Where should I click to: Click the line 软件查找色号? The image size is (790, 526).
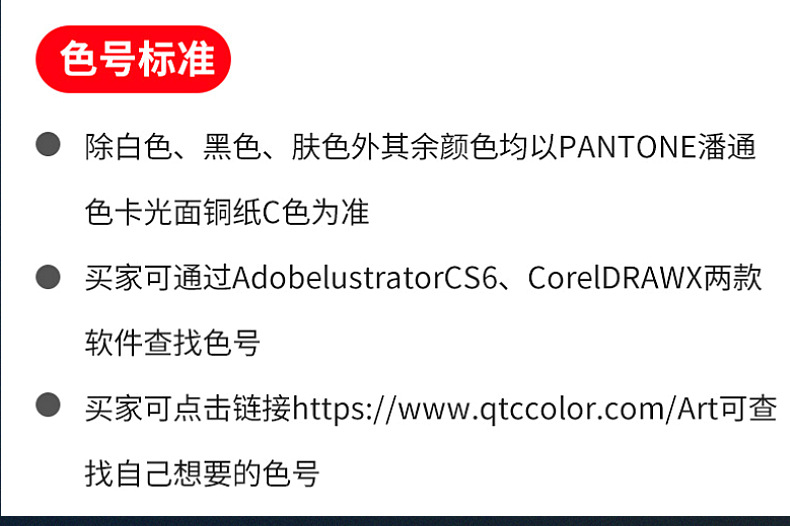(172, 343)
